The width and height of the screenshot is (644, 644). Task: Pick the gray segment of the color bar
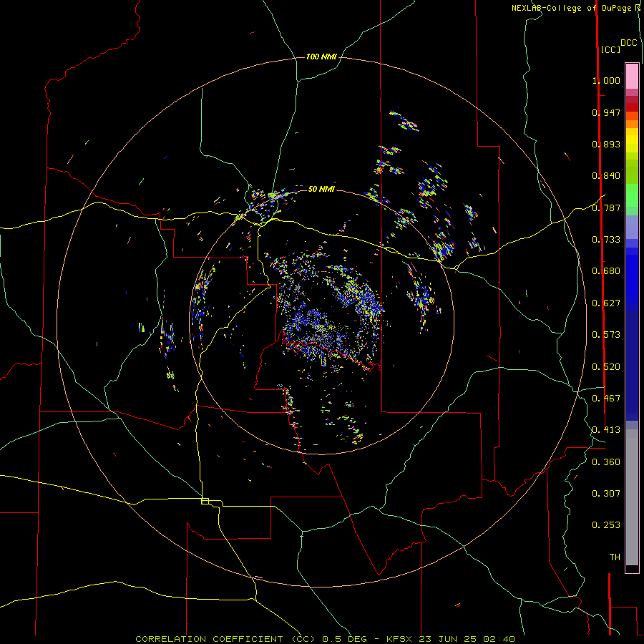pyautogui.click(x=632, y=497)
